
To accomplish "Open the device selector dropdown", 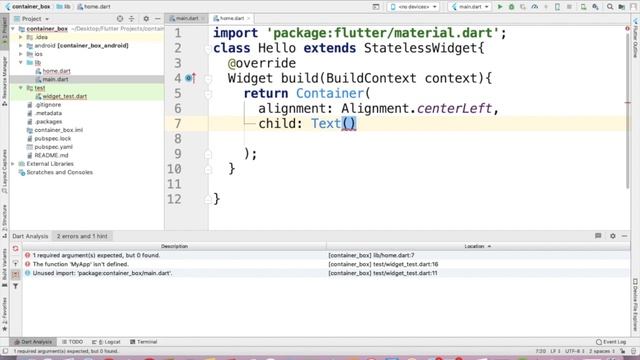I will [413, 7].
